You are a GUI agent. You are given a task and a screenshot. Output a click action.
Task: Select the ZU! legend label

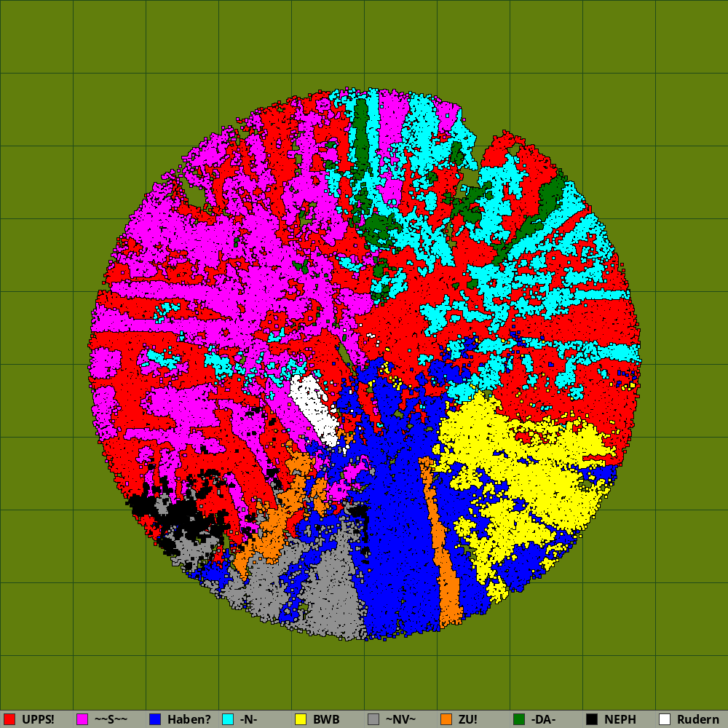point(468,719)
